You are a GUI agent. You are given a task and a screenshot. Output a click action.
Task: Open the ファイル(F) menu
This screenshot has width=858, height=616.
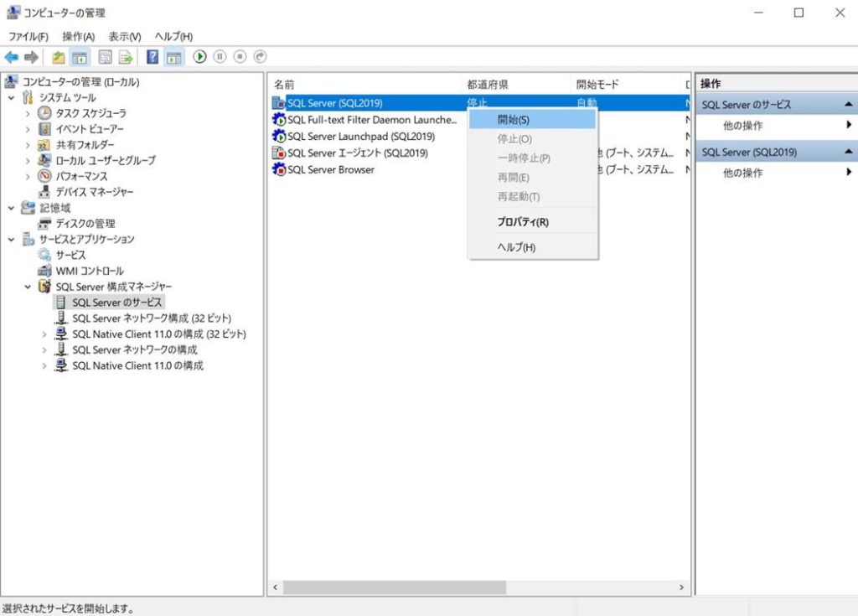point(28,37)
